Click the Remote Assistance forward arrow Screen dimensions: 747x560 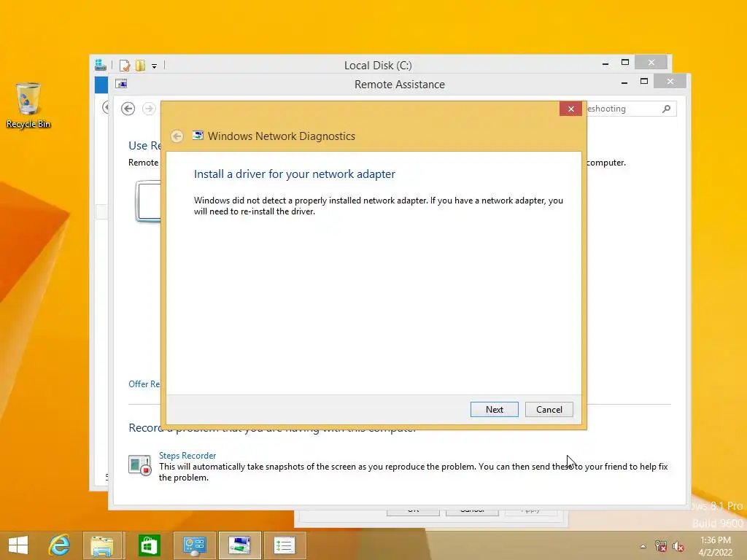click(149, 109)
